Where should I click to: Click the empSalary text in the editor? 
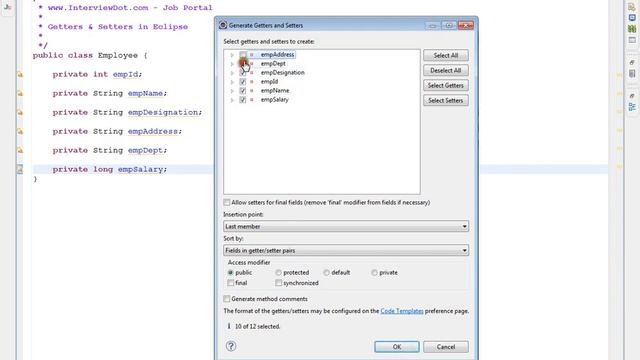[140, 169]
